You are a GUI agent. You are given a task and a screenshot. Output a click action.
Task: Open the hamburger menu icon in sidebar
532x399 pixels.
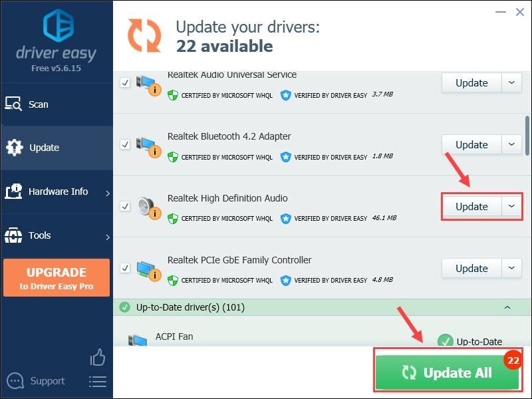coord(98,382)
